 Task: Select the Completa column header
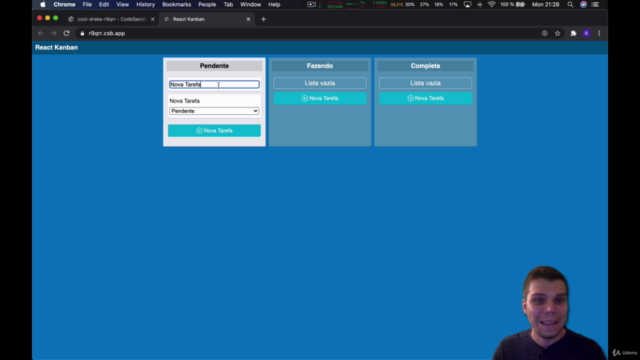tap(425, 66)
